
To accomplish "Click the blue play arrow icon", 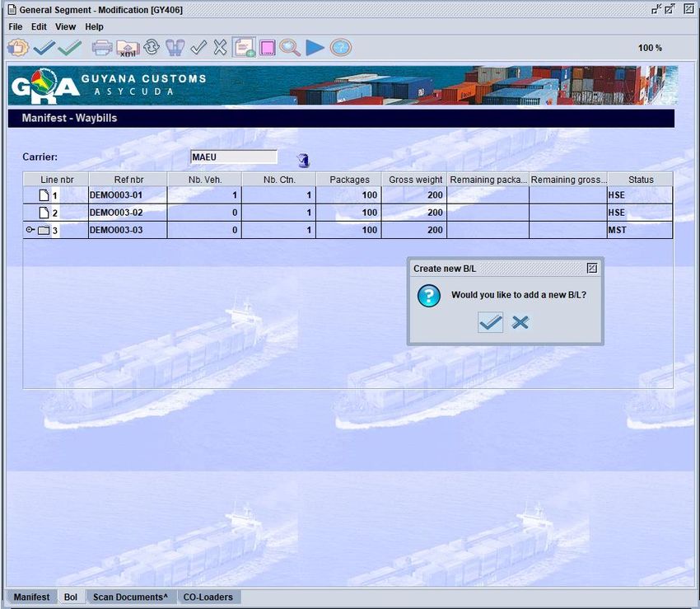I will tap(315, 48).
